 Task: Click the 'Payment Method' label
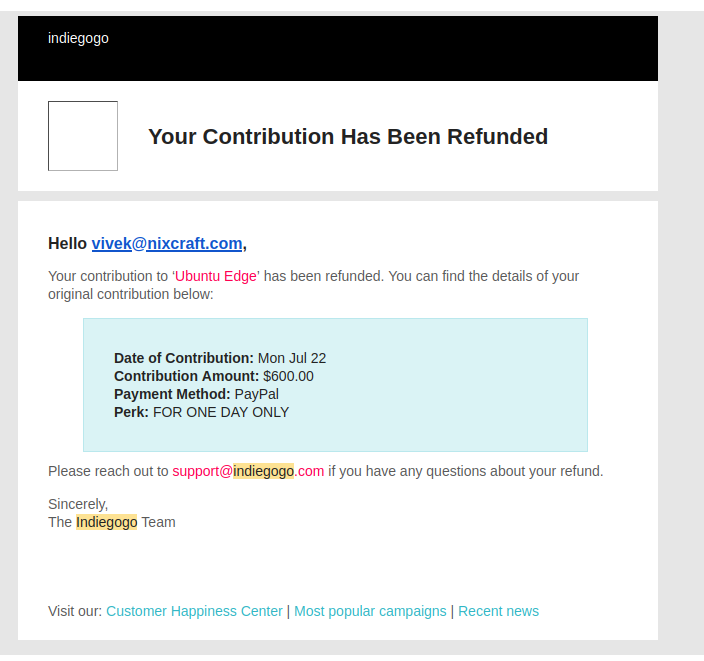(179, 394)
